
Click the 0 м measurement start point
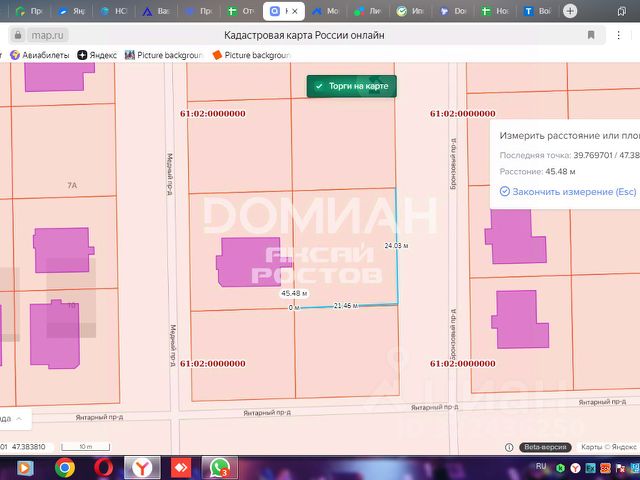click(294, 307)
